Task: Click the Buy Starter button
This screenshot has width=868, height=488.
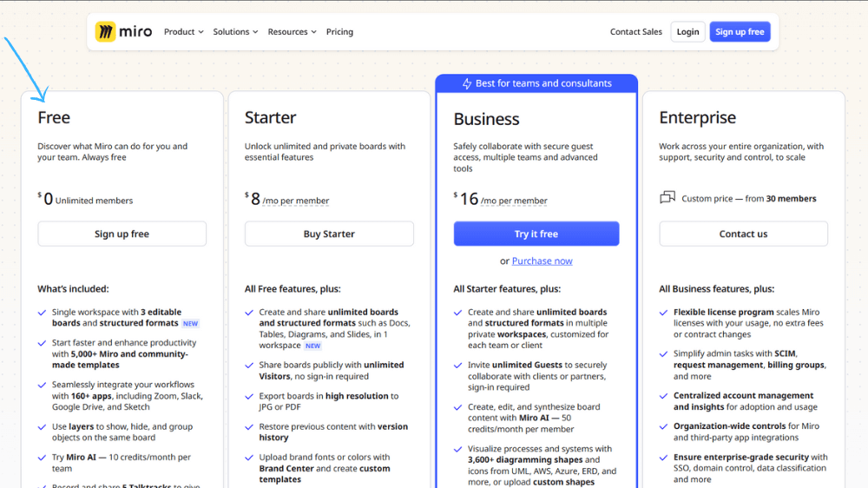Action: coord(329,234)
